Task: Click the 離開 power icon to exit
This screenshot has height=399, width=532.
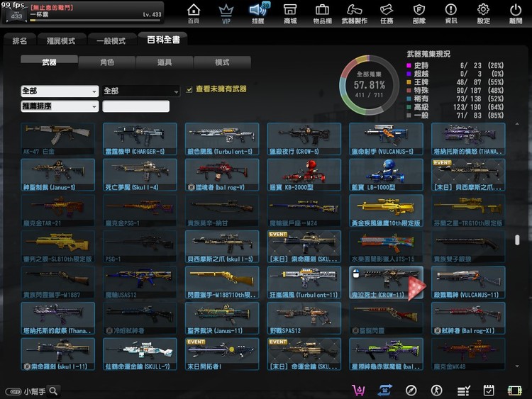Action: pyautogui.click(x=516, y=13)
